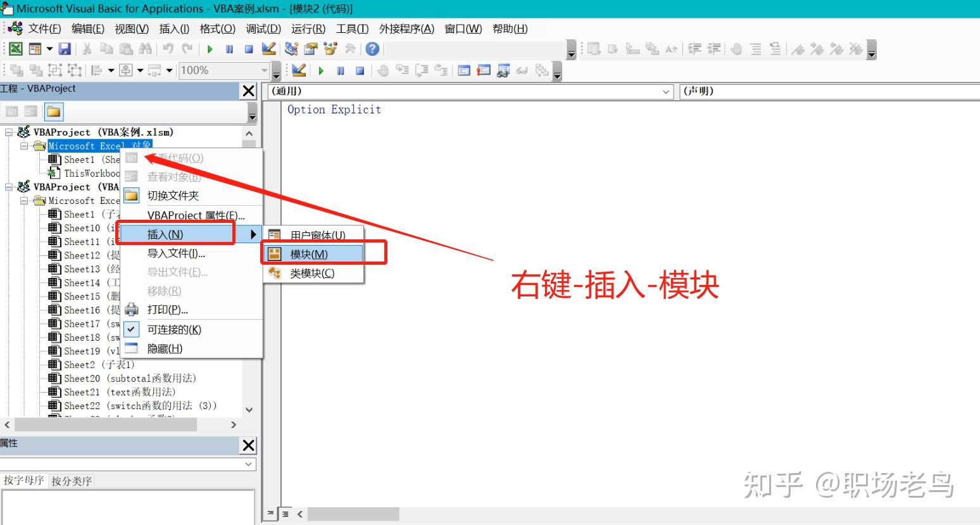Open the (声明) procedure dropdown
The width and height of the screenshot is (980, 525).
(830, 92)
